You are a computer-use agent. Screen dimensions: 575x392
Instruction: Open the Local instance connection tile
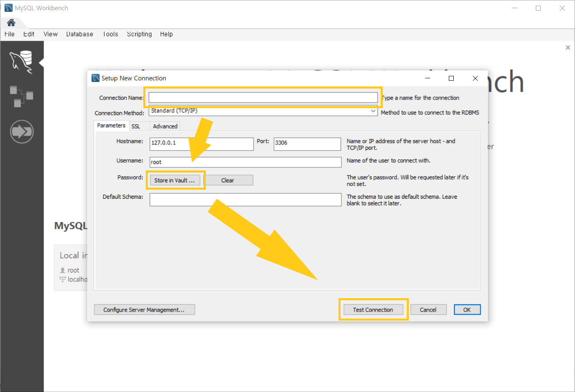pos(71,268)
